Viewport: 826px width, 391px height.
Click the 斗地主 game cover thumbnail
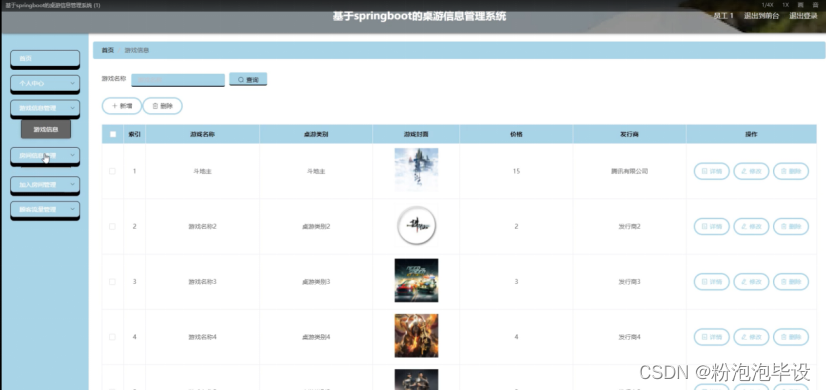click(x=416, y=170)
